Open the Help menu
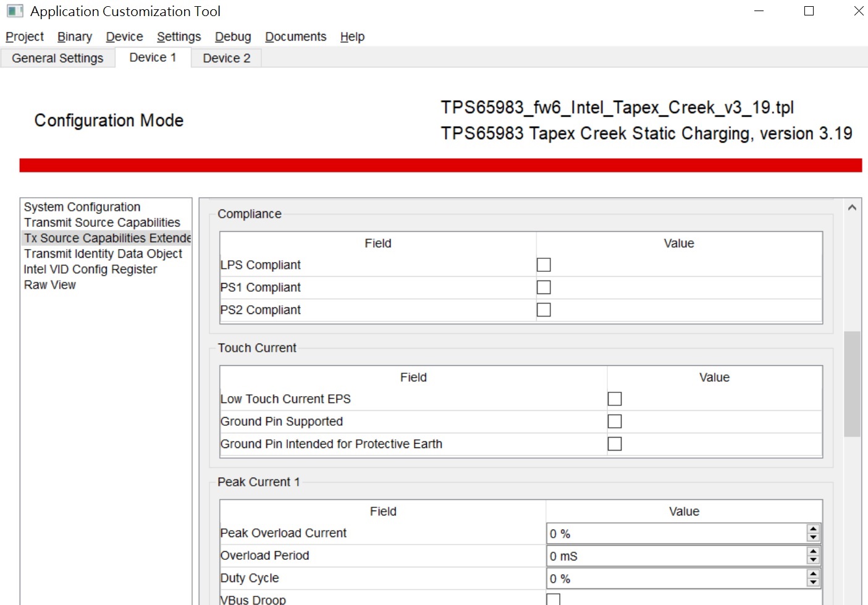 pos(353,37)
